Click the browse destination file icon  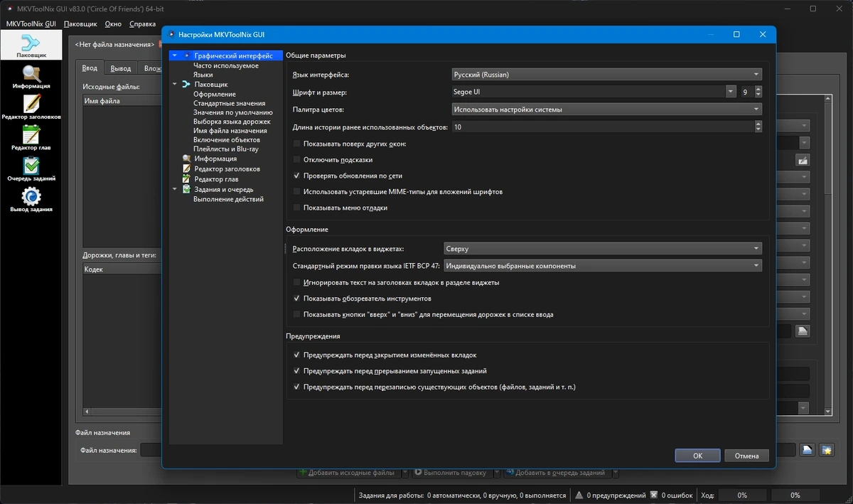point(808,449)
